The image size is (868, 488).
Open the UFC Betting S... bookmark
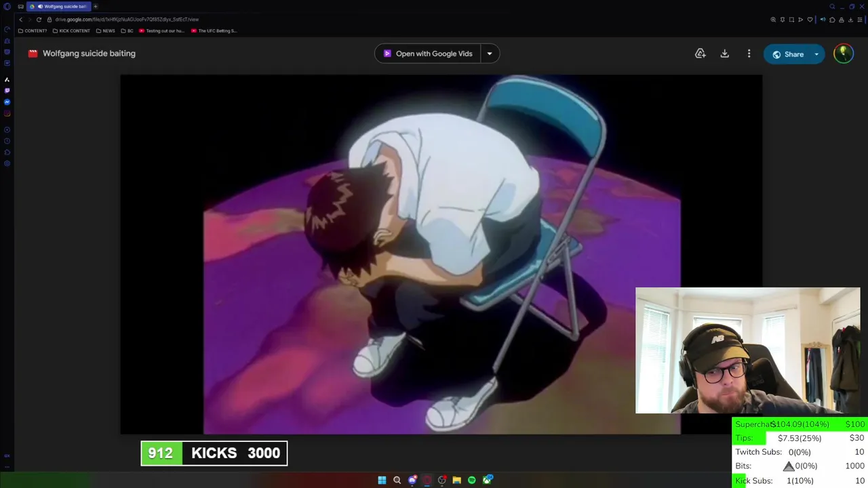point(214,30)
